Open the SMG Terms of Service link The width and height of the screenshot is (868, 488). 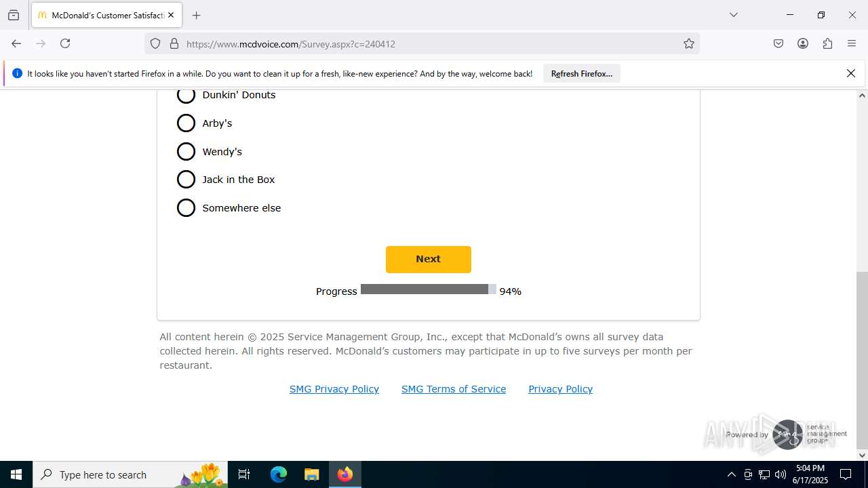point(454,389)
